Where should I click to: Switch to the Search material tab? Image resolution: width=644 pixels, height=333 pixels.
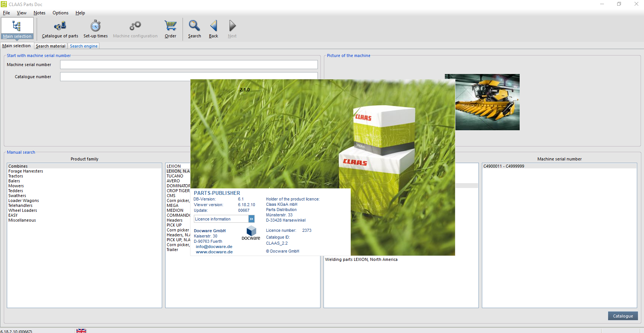click(x=51, y=46)
